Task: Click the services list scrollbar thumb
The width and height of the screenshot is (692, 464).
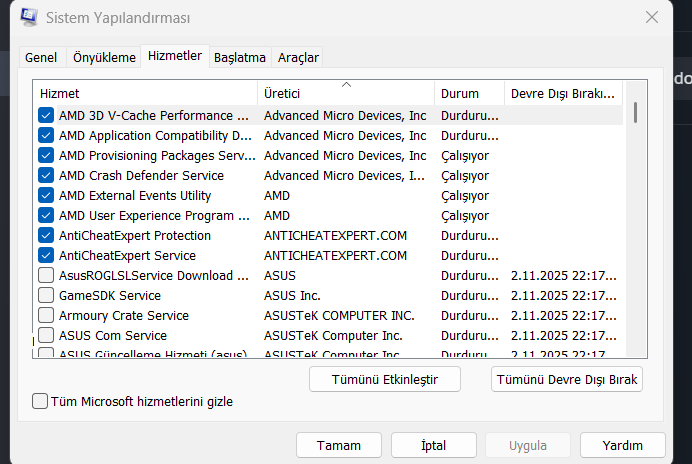Action: coord(635,113)
